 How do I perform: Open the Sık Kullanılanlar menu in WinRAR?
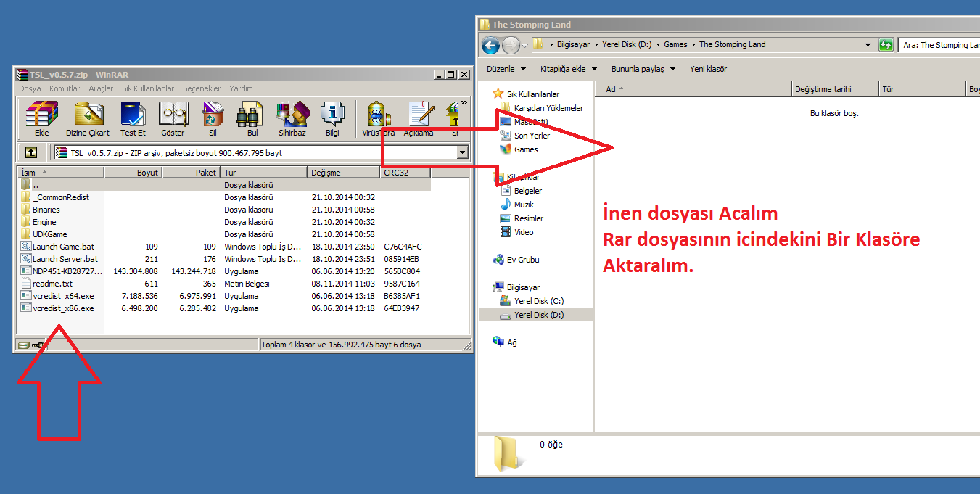(148, 88)
